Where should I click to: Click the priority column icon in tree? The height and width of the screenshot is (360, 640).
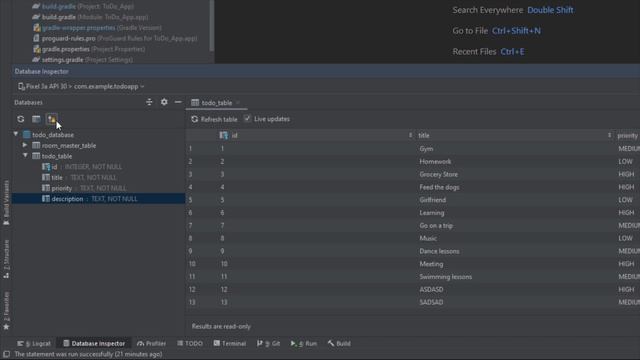pyautogui.click(x=46, y=188)
